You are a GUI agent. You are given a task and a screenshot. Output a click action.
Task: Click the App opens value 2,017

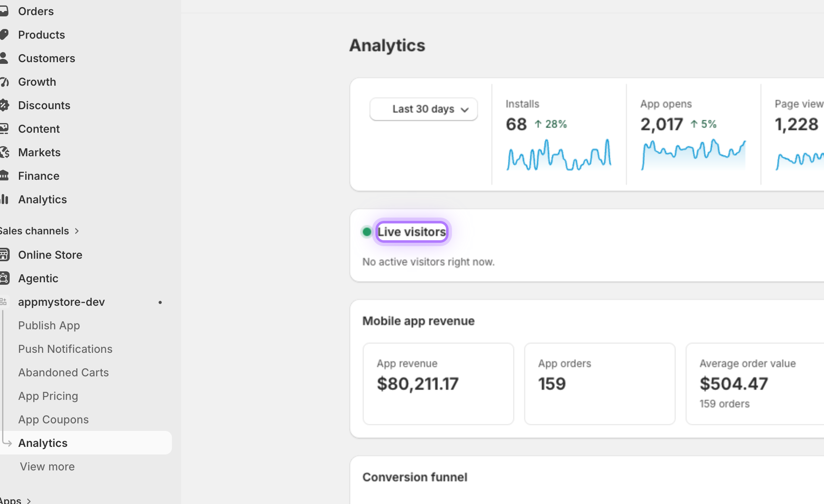(662, 124)
